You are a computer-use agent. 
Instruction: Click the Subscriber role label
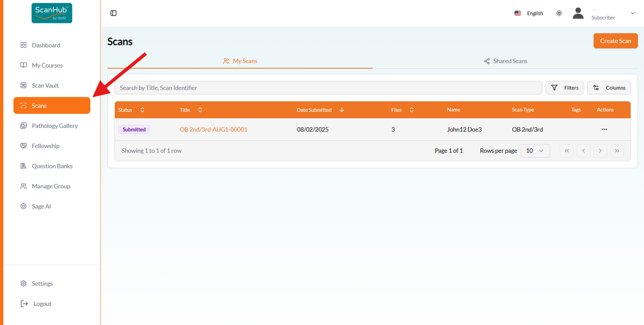pyautogui.click(x=603, y=18)
